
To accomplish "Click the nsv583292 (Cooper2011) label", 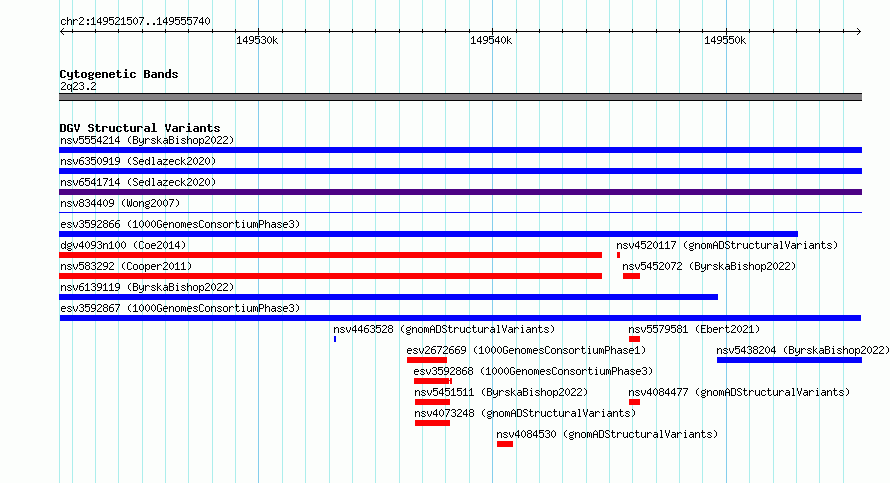I will 126,266.
